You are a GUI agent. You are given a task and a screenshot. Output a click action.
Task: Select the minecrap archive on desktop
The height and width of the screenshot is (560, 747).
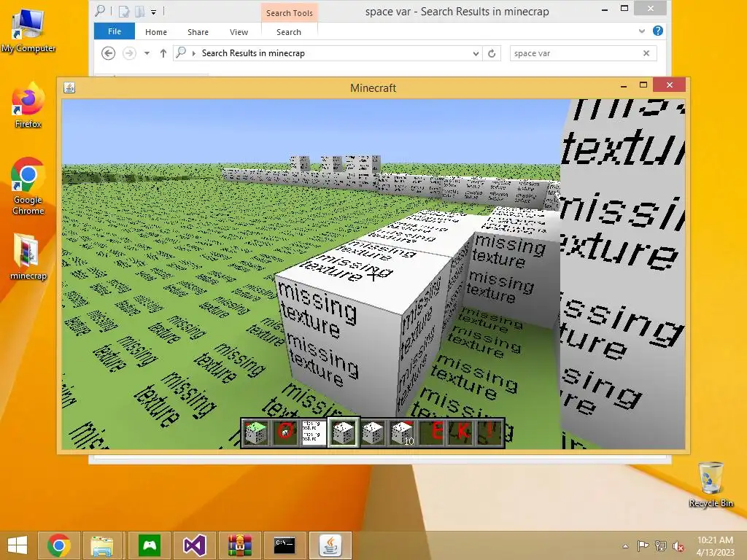pyautogui.click(x=28, y=257)
